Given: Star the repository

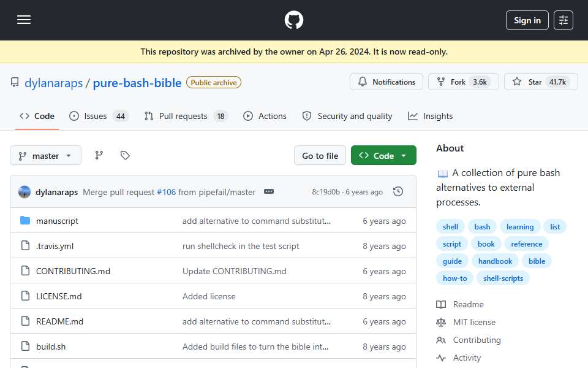Looking at the screenshot, I should 541,82.
